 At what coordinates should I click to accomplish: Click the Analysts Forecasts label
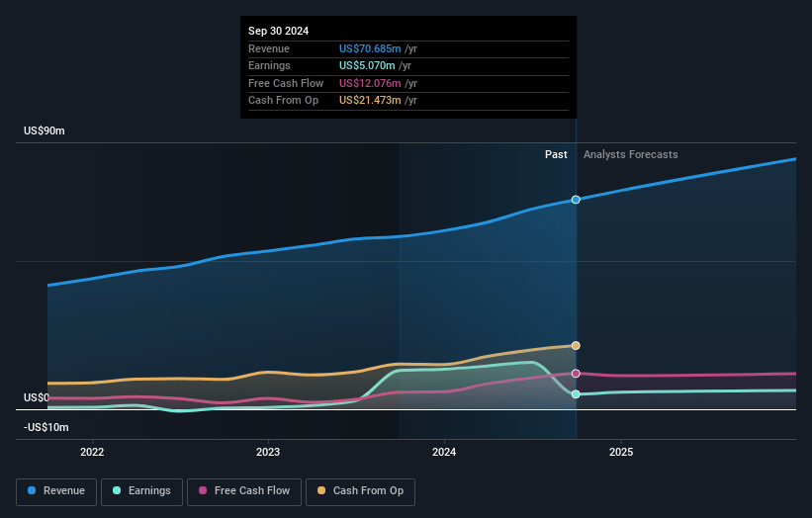[631, 154]
